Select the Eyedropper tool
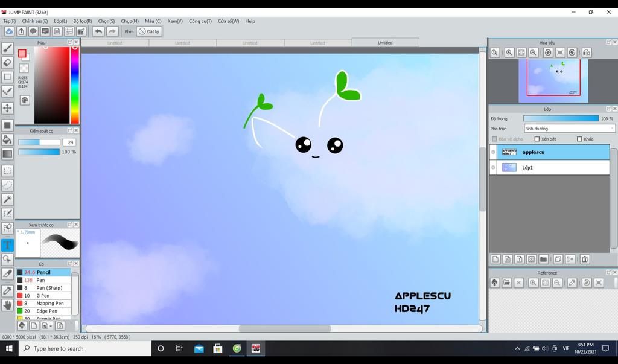The height and width of the screenshot is (364, 618). (x=7, y=290)
